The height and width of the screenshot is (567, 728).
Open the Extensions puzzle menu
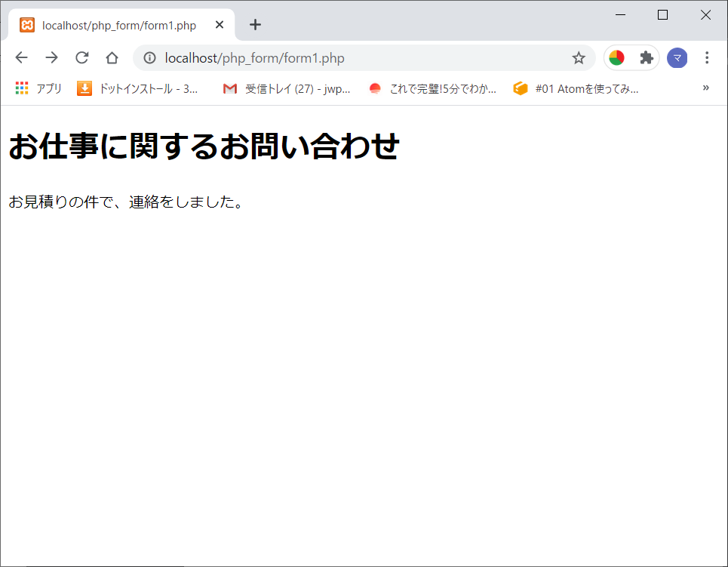coord(647,57)
